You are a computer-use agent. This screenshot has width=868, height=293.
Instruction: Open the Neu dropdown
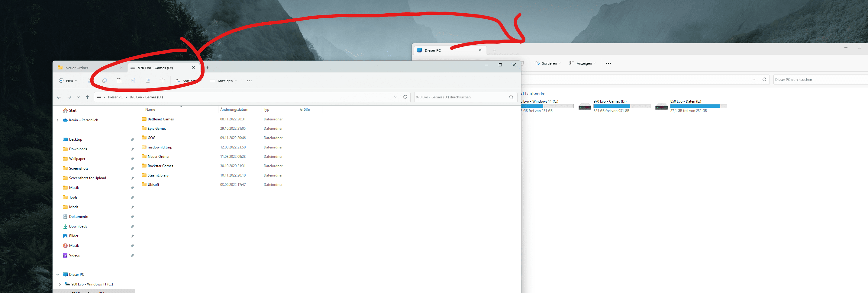(x=68, y=81)
